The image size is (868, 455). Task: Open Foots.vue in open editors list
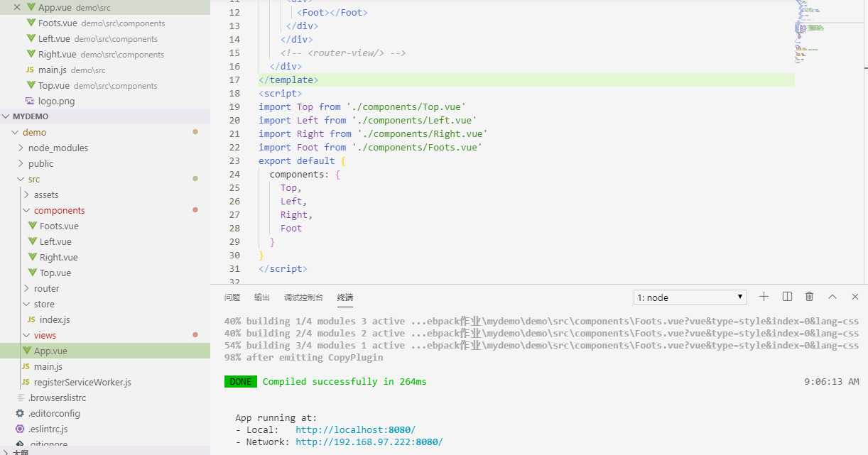click(x=105, y=23)
